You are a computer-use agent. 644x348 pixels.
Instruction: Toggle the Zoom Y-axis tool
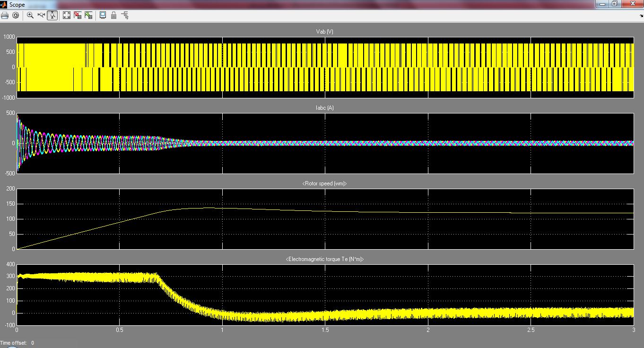52,15
